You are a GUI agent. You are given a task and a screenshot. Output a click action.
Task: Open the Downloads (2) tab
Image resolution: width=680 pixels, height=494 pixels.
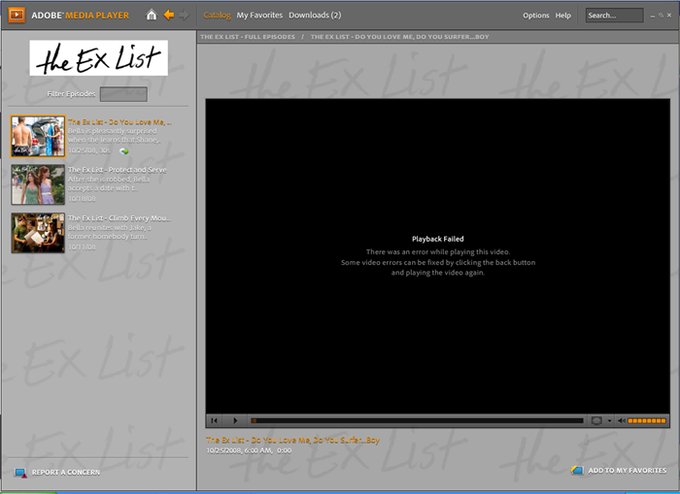click(x=315, y=15)
